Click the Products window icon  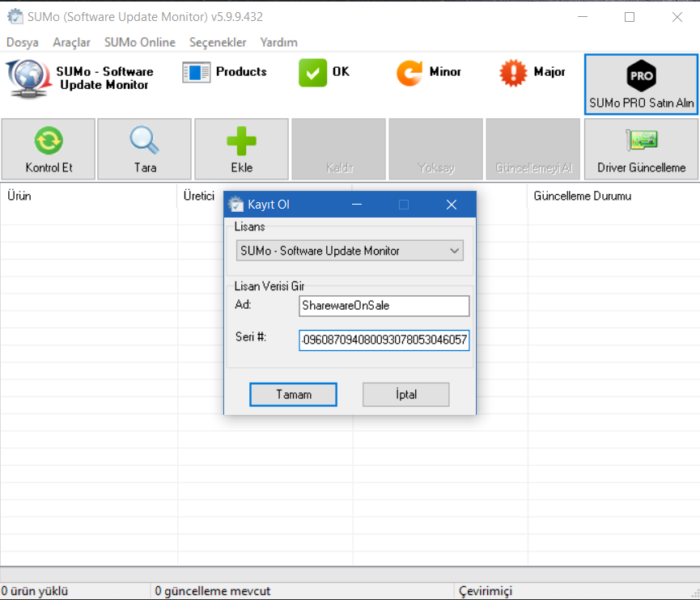(x=196, y=72)
